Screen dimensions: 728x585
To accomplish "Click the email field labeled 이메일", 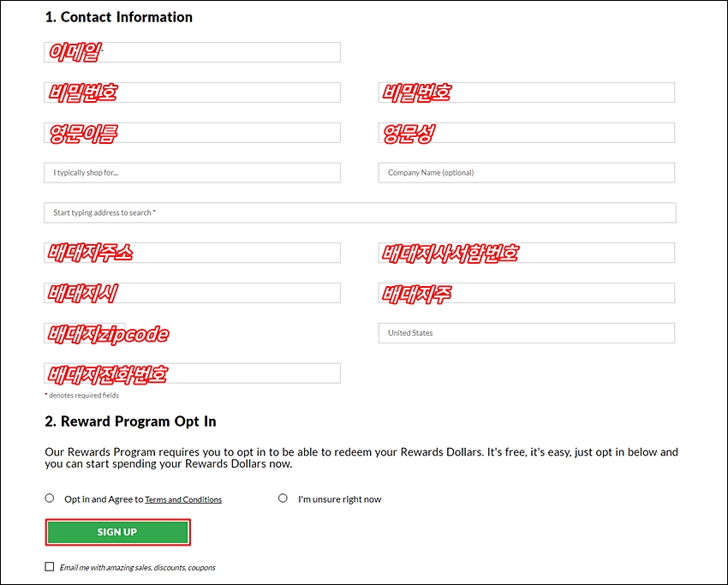I will click(192, 52).
